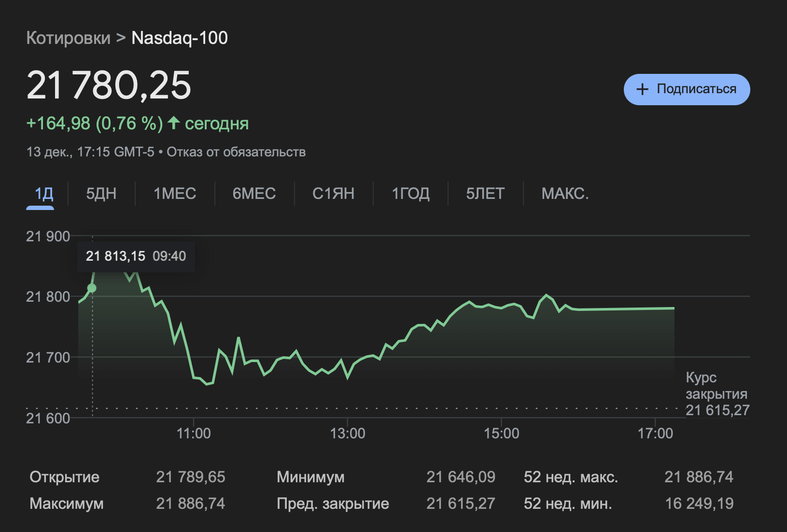Click the 13:00 time axis label
787x532 pixels.
point(348,434)
